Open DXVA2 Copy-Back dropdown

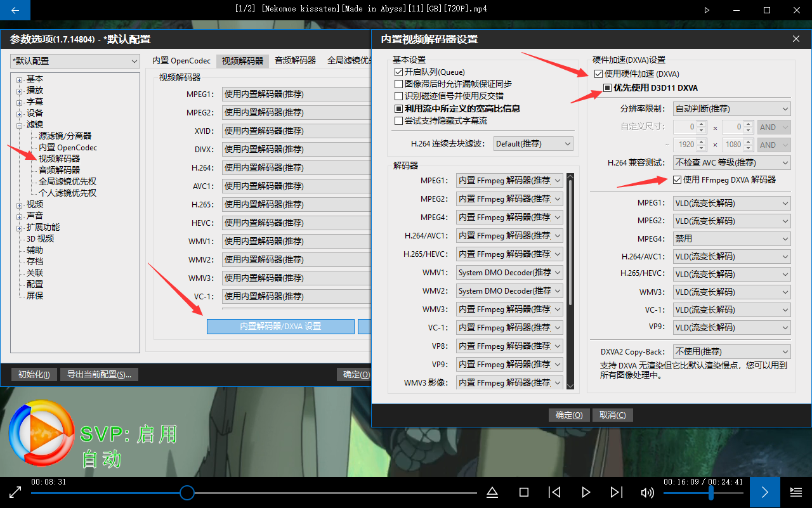click(x=731, y=351)
